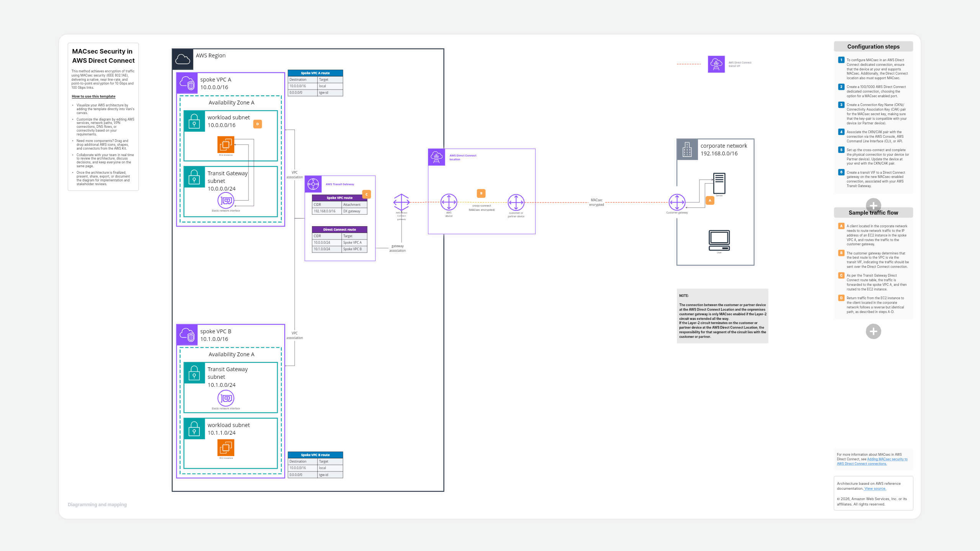The height and width of the screenshot is (551, 980).
Task: Select the EC2 instance icon in spoke VPC B
Action: click(x=226, y=448)
